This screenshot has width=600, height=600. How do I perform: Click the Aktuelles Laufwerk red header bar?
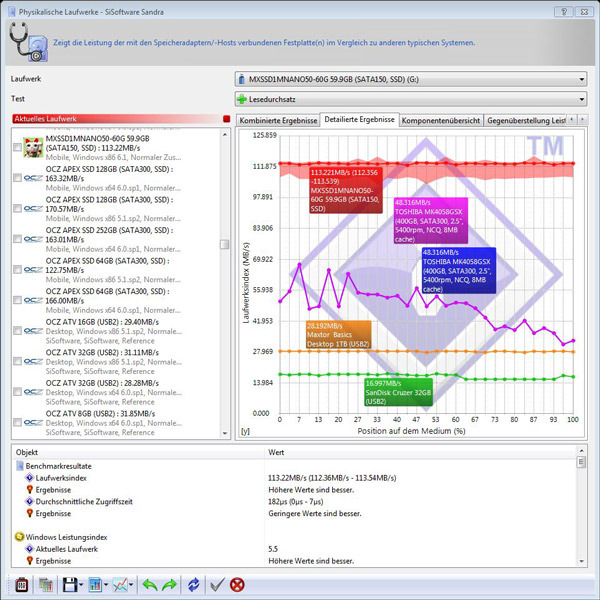[x=121, y=119]
